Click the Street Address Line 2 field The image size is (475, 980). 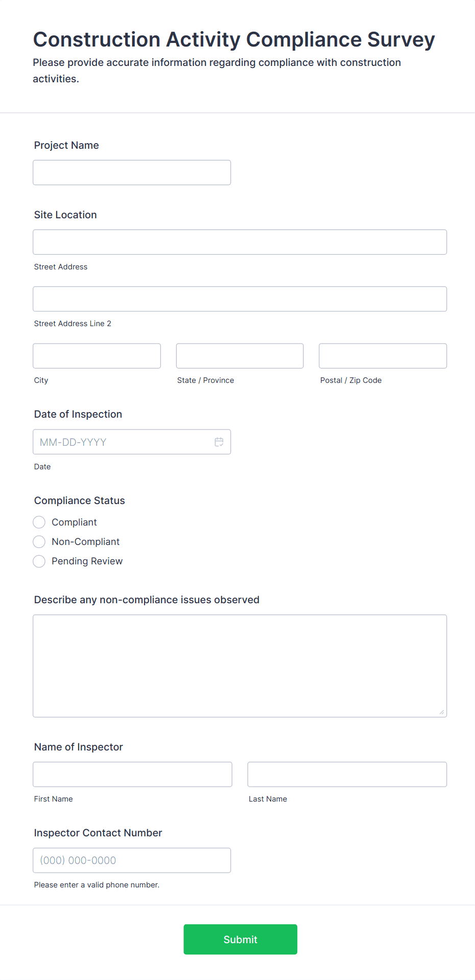coord(240,299)
